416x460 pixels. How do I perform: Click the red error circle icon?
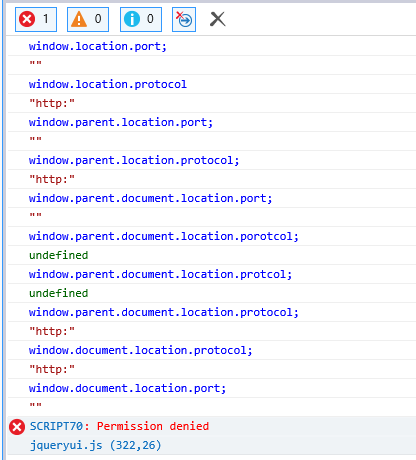point(27,19)
